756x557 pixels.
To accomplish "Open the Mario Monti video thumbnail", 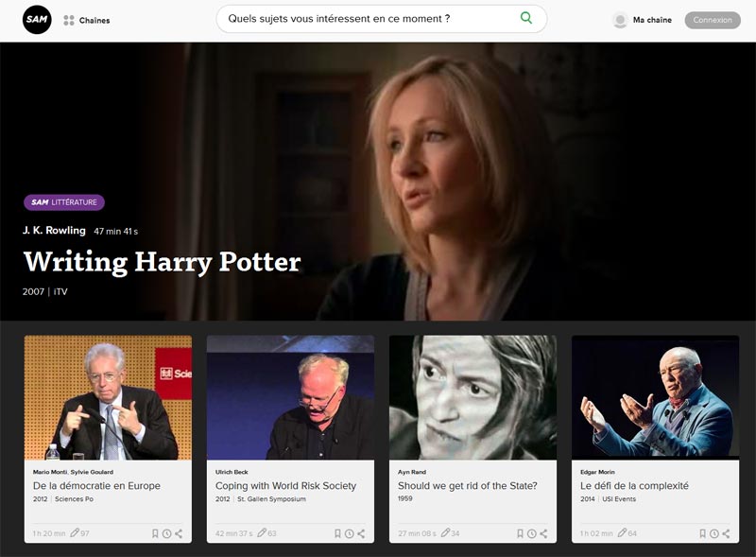I will [108, 397].
